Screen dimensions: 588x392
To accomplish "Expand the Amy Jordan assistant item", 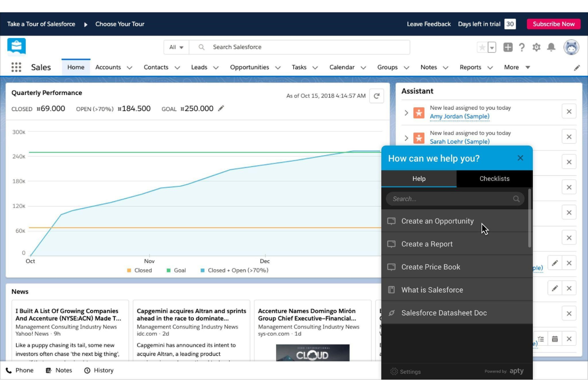I will [x=406, y=112].
